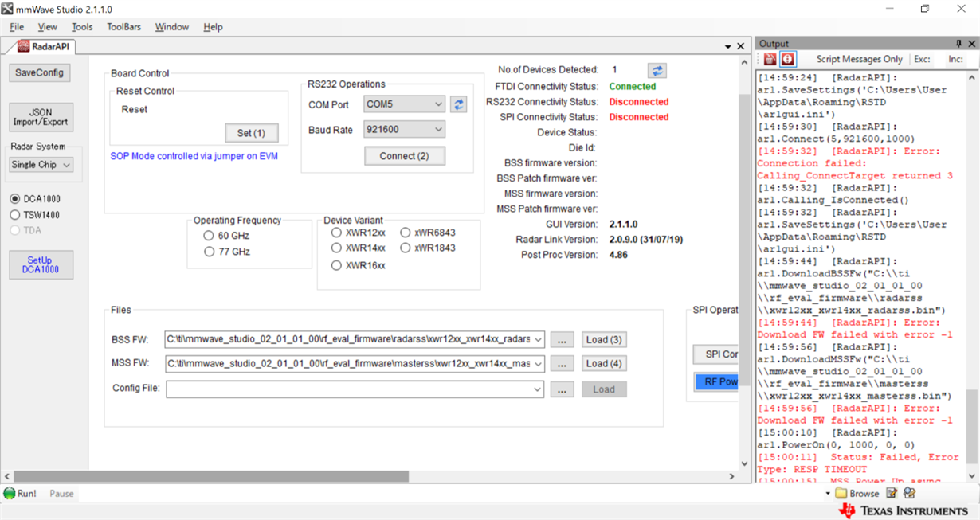
Task: Click the green FTDI Connected status text
Action: pos(633,87)
